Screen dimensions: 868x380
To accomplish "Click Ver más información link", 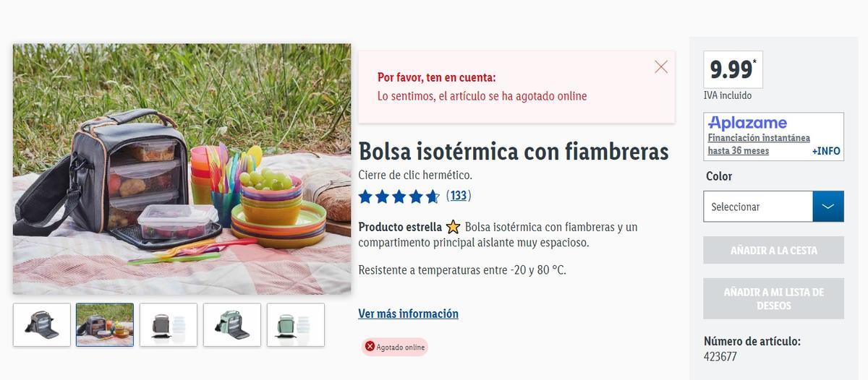I will 408,314.
